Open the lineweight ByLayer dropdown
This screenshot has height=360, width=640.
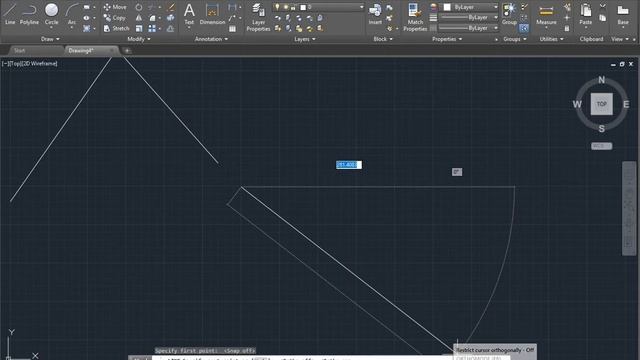tap(496, 18)
